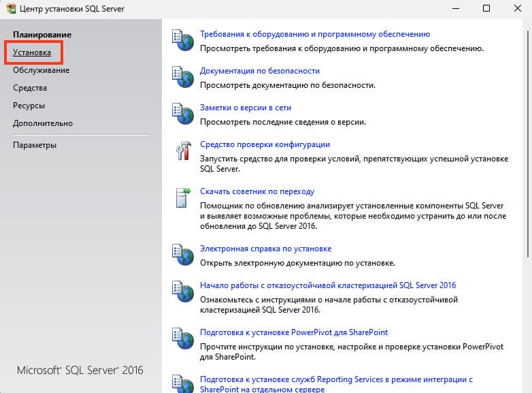Click text Просмотреть последние сведения о версии
This screenshot has height=393, width=532.
point(282,122)
